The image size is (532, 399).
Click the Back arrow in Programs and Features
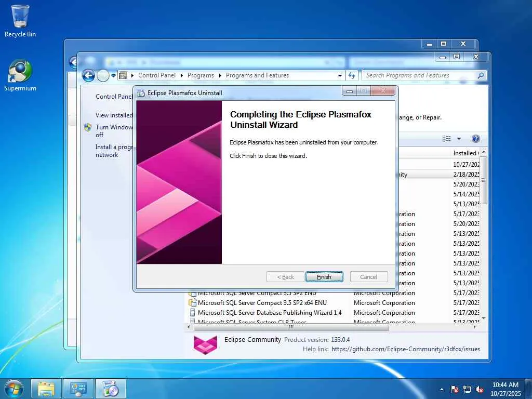(x=88, y=75)
